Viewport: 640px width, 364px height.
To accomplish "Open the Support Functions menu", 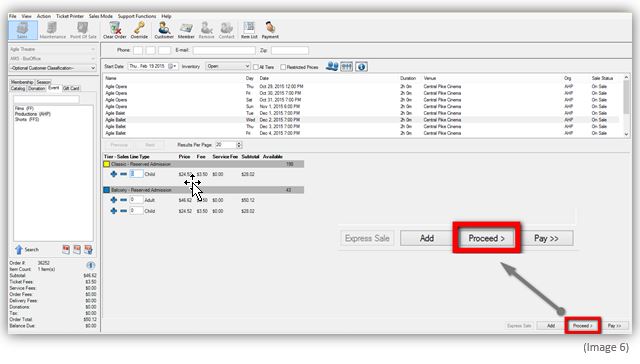I will (137, 16).
